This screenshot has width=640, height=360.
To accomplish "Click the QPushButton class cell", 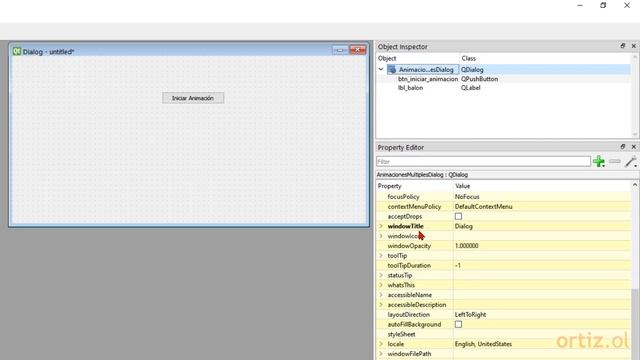I will [480, 79].
